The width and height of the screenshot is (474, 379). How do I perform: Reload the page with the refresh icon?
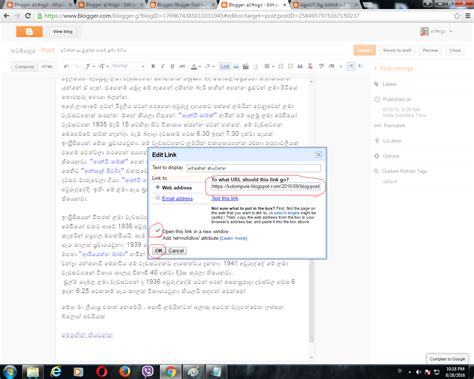(28, 16)
